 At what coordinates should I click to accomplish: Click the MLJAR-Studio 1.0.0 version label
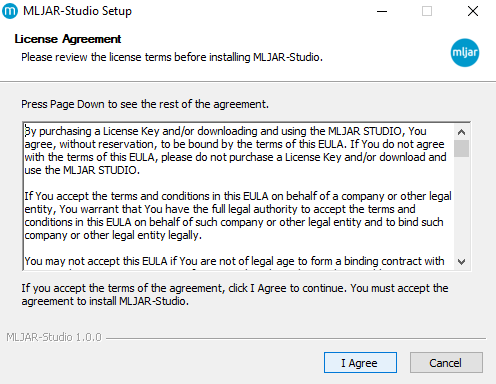(x=54, y=337)
